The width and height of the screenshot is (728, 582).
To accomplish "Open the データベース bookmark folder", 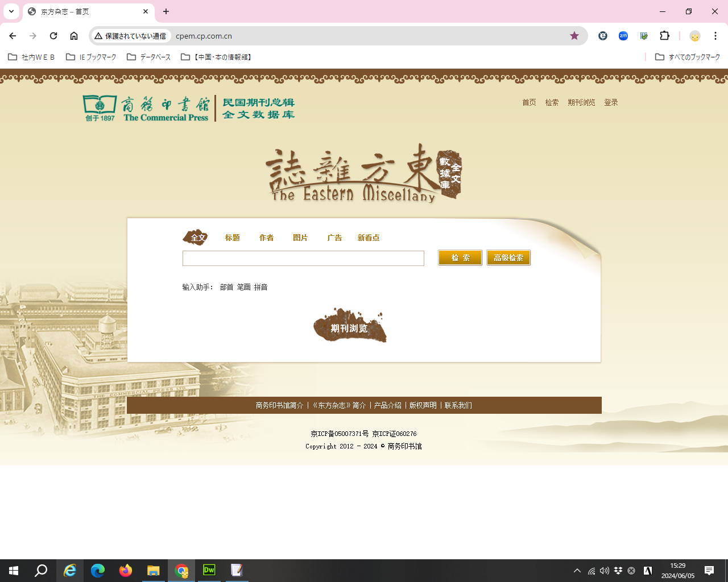I will click(148, 57).
